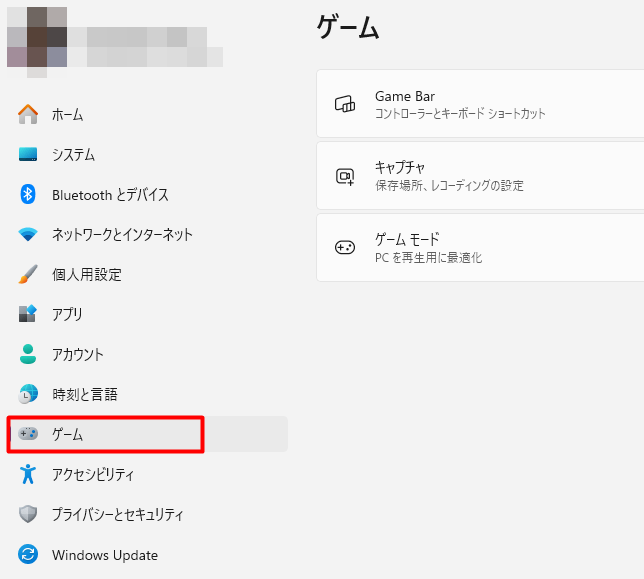Screen dimensions: 644x579
Task: Click the Privacy shield icon
Action: pyautogui.click(x=28, y=514)
